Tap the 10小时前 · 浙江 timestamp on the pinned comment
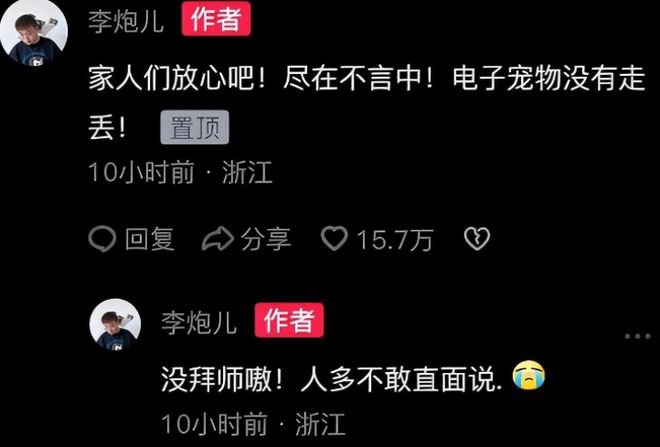660x447 pixels. [x=181, y=172]
